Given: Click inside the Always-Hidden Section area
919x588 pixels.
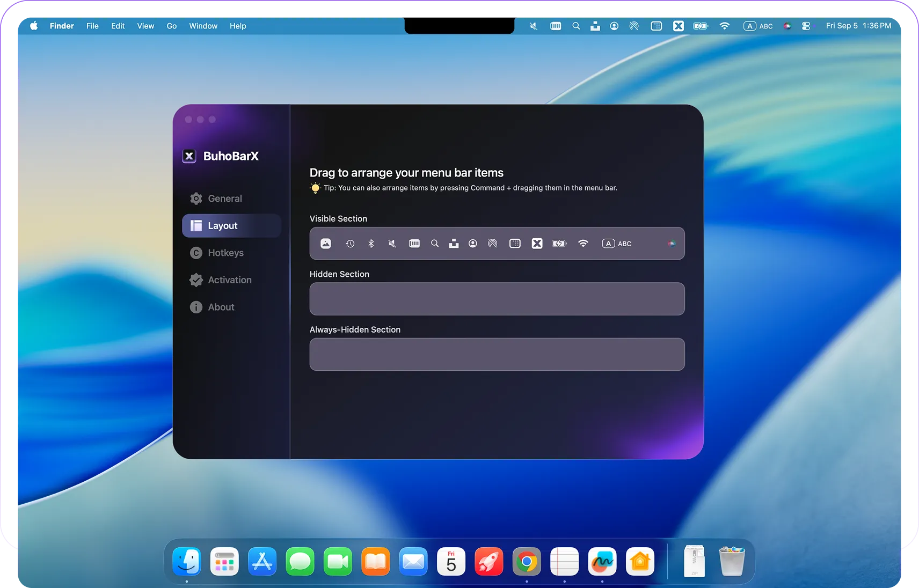Looking at the screenshot, I should 496,354.
